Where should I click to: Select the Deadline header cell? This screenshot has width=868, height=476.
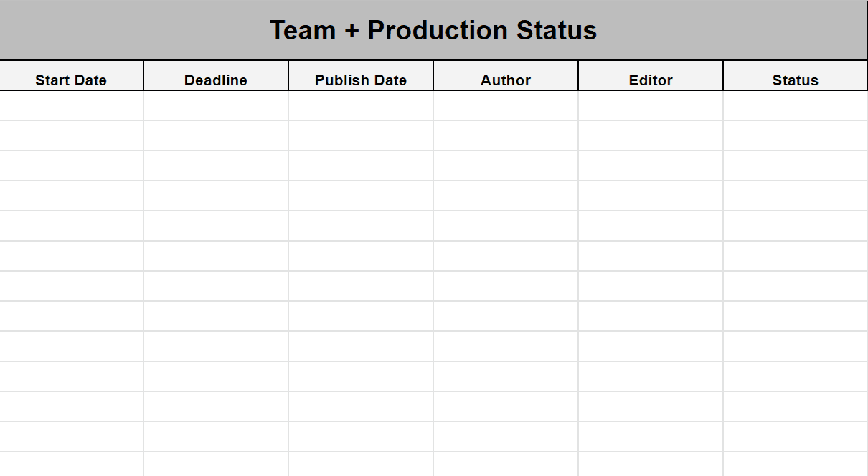pyautogui.click(x=216, y=80)
